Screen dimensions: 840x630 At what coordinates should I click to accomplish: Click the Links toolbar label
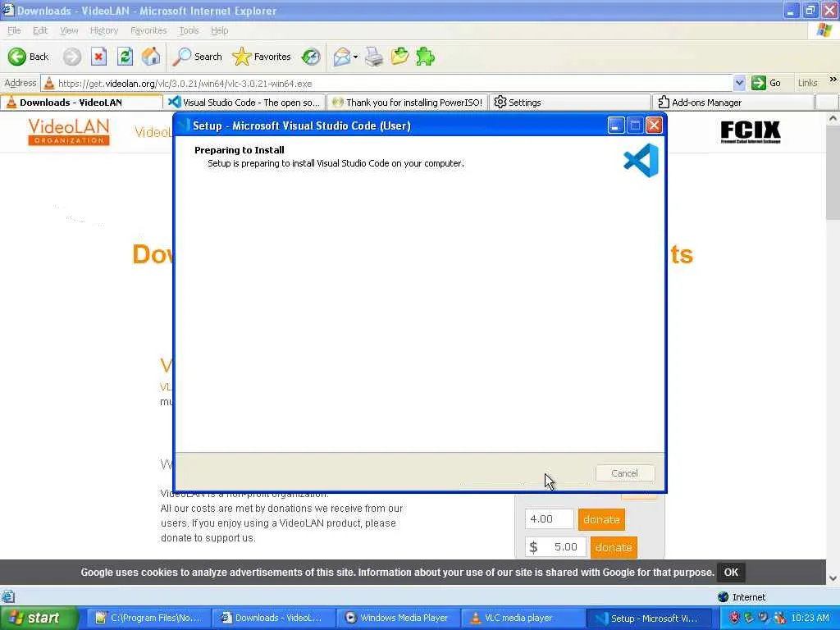pyautogui.click(x=807, y=83)
